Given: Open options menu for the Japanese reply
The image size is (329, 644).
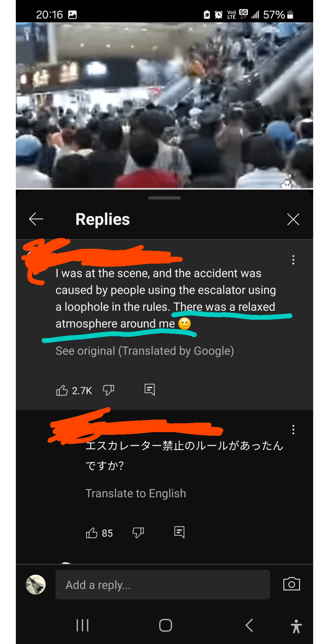Looking at the screenshot, I should (293, 430).
